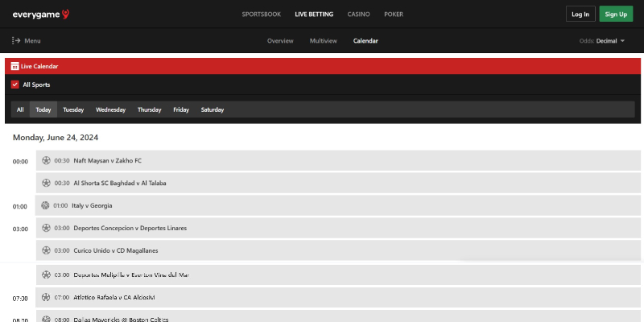Click soccer icon for Atletico Rafaela v CA Aldosivi
This screenshot has height=322, width=644.
tap(46, 297)
